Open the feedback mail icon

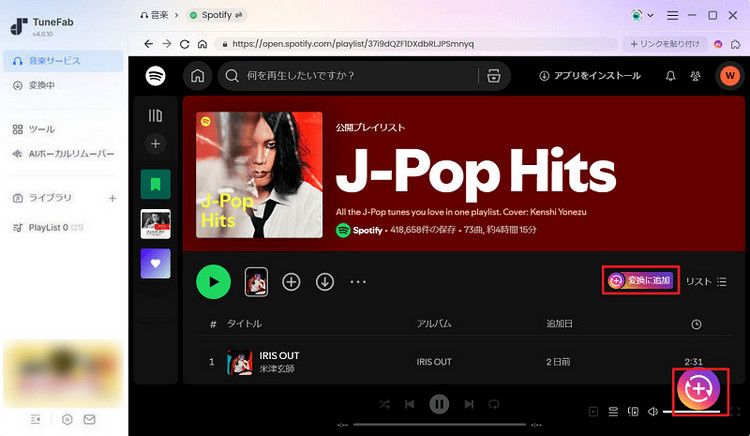click(x=89, y=419)
